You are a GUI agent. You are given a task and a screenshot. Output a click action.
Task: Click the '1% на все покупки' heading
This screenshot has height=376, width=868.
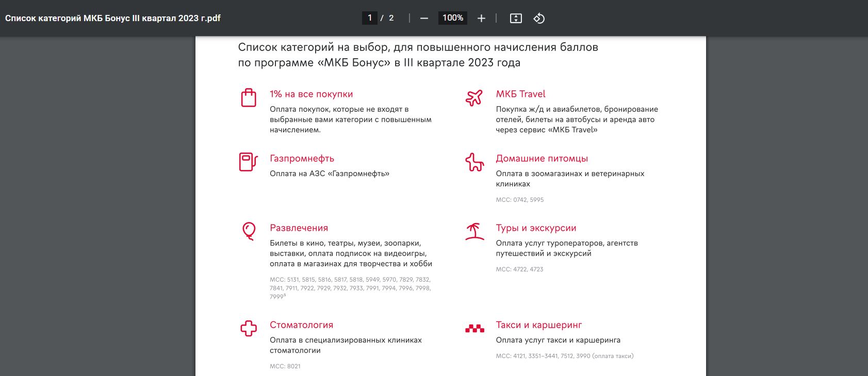point(312,94)
